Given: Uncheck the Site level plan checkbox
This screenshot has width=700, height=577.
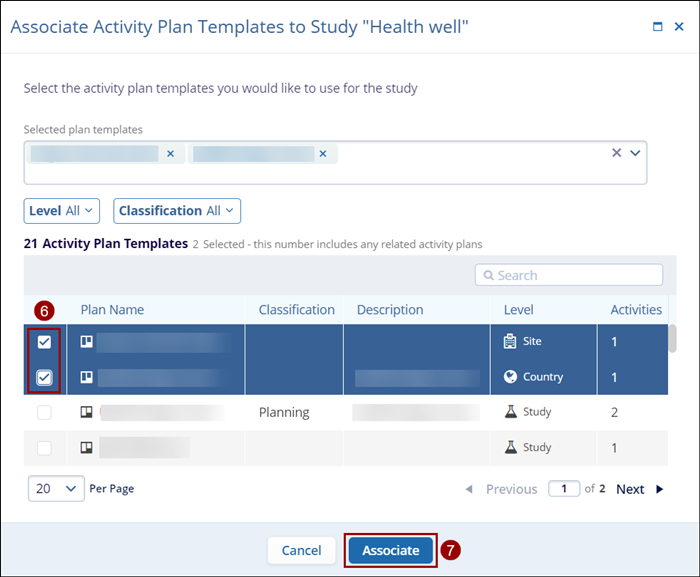Looking at the screenshot, I should point(44,342).
